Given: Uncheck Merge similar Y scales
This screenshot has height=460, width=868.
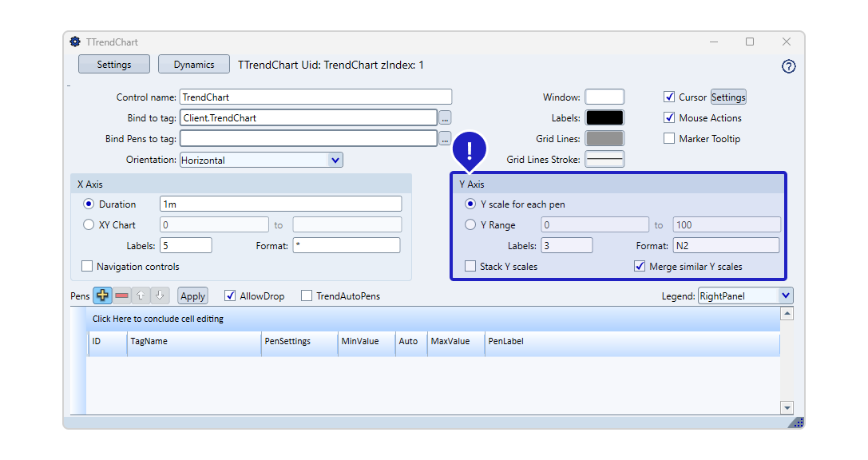Looking at the screenshot, I should 640,267.
